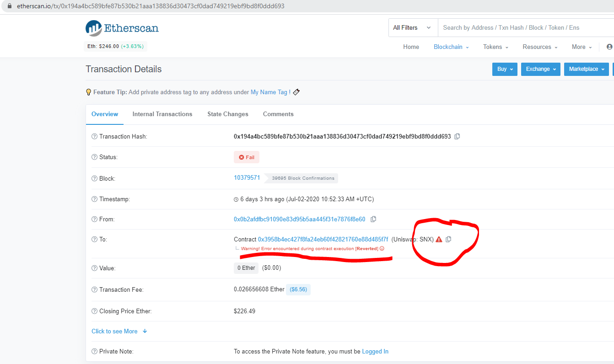This screenshot has height=364, width=614.
Task: Copy the Uniswap: SNX contract address icon
Action: pos(448,239)
